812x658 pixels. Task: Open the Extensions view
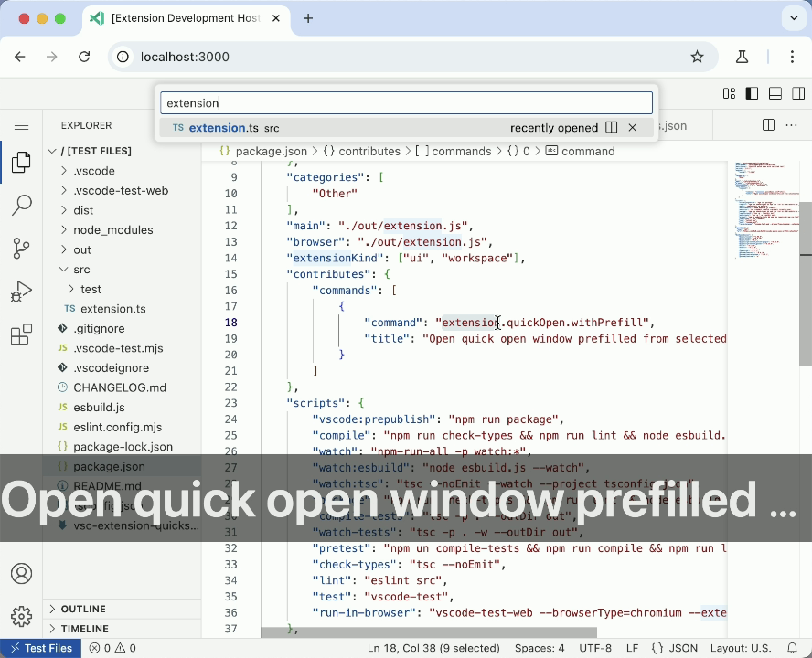21,334
